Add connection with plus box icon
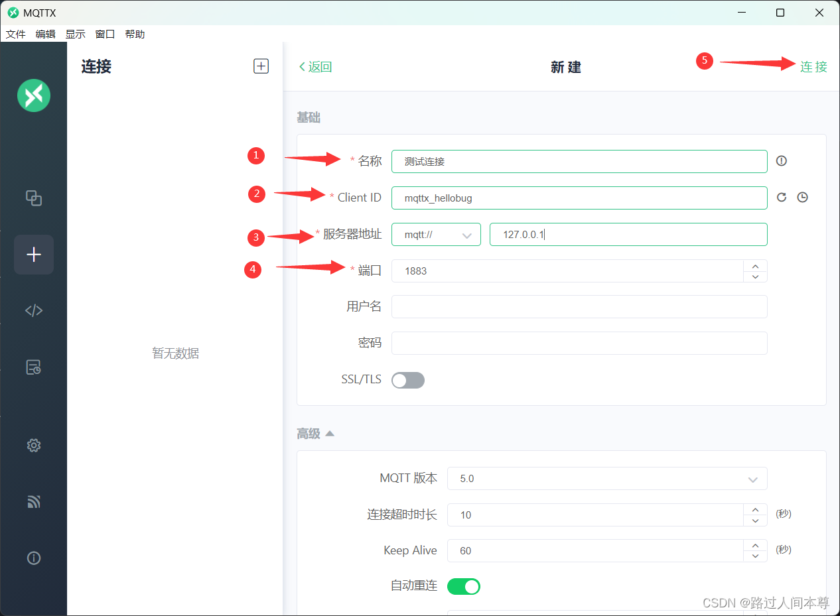The image size is (840, 616). [x=261, y=66]
